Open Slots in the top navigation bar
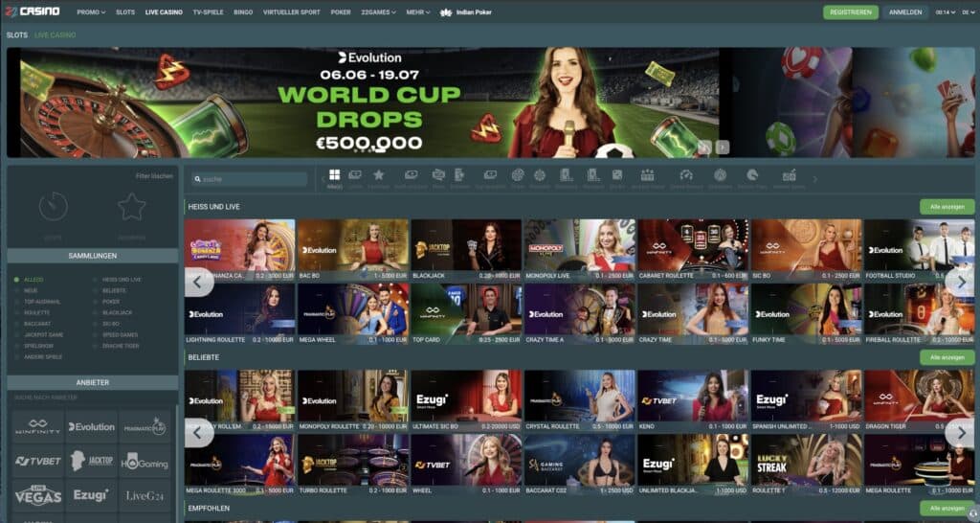The image size is (980, 523). tap(125, 12)
